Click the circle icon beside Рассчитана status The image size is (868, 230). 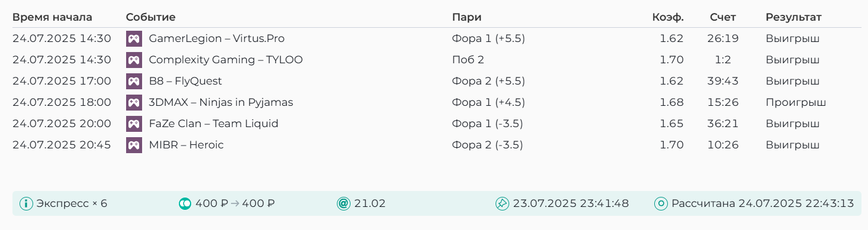tap(661, 204)
